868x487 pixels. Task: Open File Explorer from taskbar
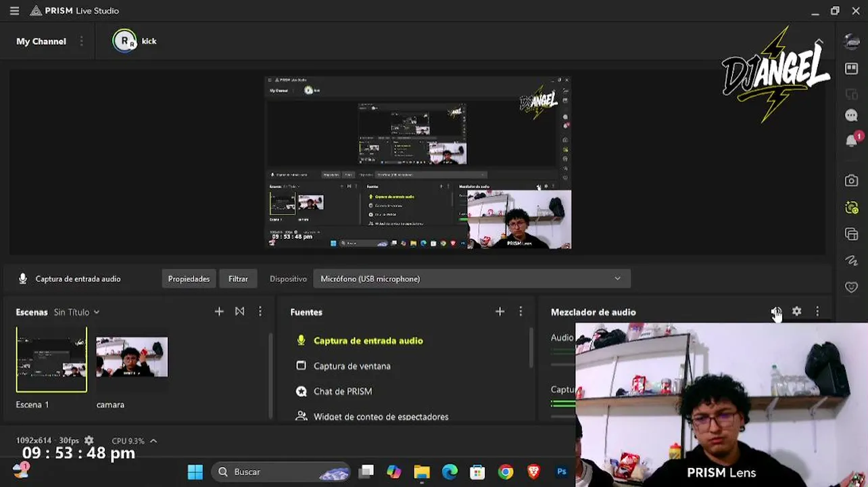coord(422,472)
